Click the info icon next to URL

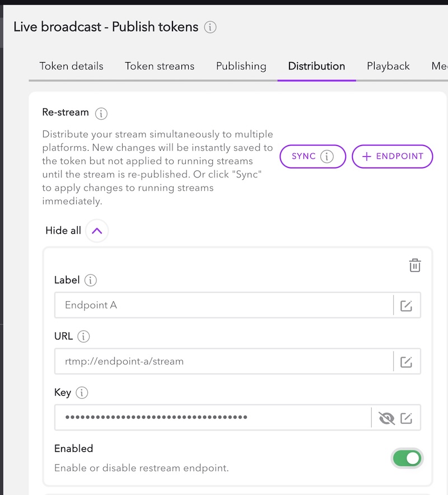(x=83, y=337)
